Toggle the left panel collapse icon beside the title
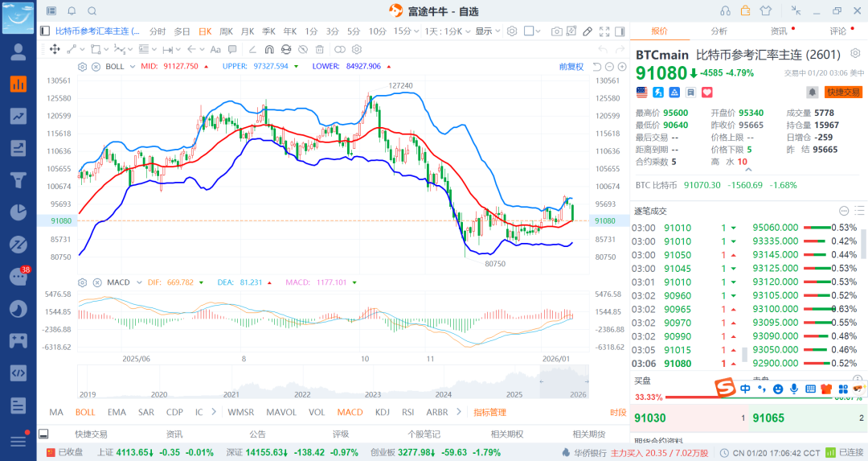The width and height of the screenshot is (868, 461). click(x=45, y=31)
